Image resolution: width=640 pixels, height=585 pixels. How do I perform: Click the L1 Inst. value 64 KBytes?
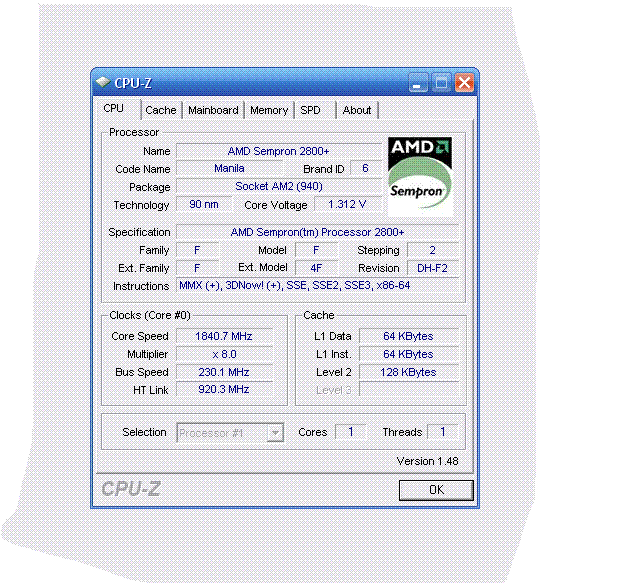409,354
